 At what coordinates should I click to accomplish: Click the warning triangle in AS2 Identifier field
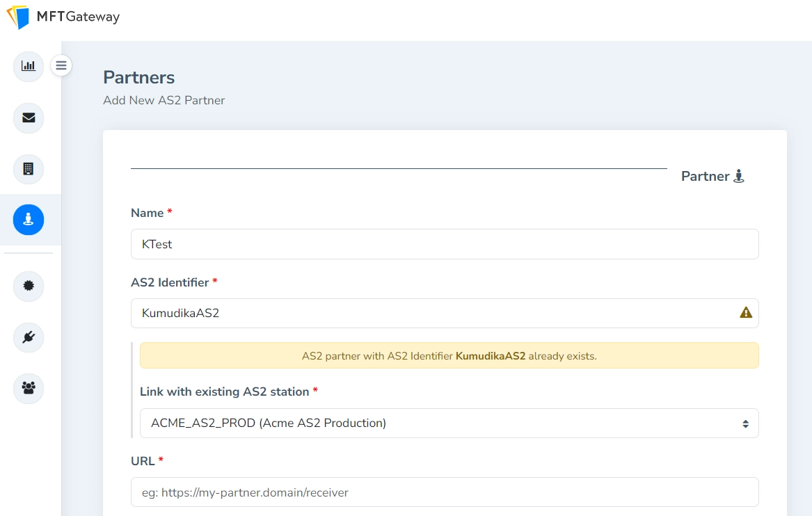click(745, 312)
